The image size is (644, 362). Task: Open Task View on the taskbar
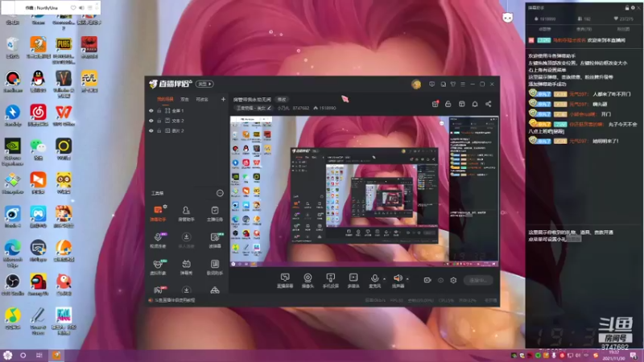click(39, 356)
